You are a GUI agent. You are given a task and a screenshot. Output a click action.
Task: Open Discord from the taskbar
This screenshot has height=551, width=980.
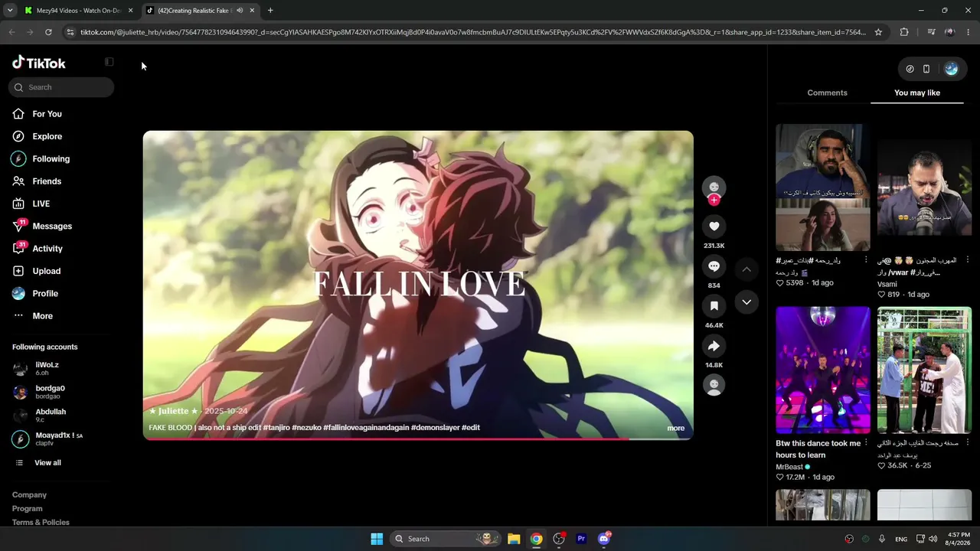click(x=604, y=539)
